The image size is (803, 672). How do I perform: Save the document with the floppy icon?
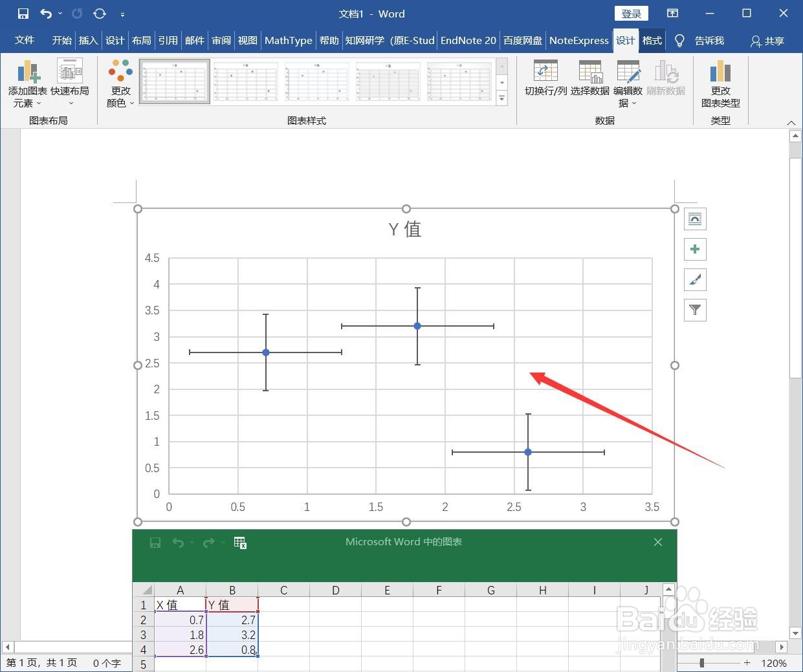click(23, 14)
